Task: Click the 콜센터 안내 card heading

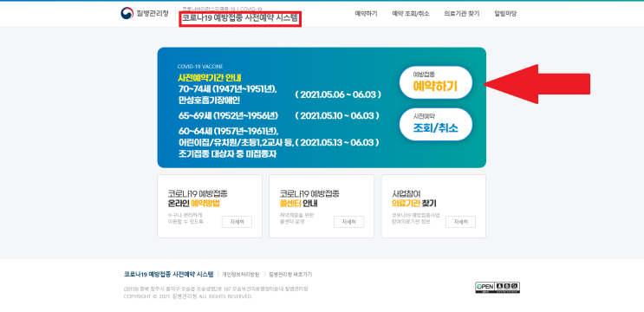Action: (309, 198)
